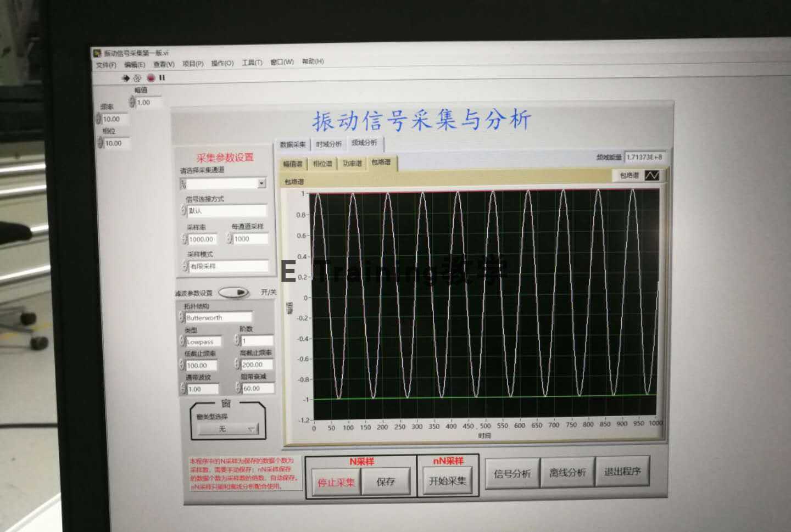
Task: Click the 高截止频率 stepper arrows
Action: 238,364
